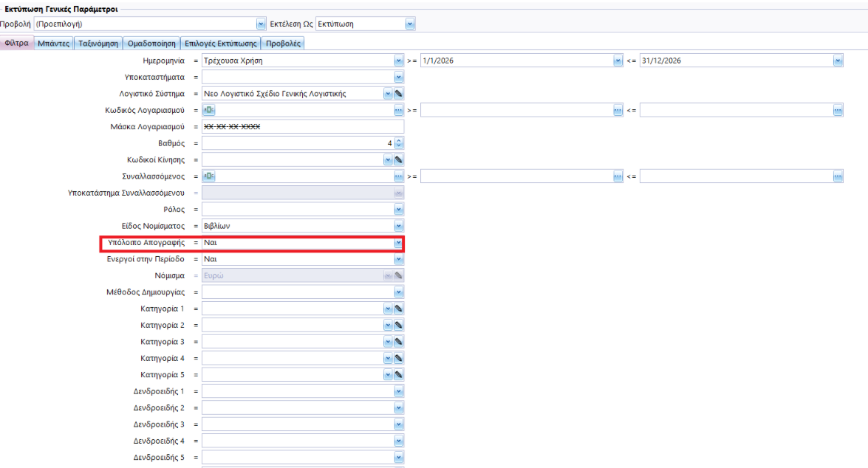Screen dimensions: 868x468
Task: Click green icon inside Κωδικός Λογαριασμού field
Action: point(209,110)
